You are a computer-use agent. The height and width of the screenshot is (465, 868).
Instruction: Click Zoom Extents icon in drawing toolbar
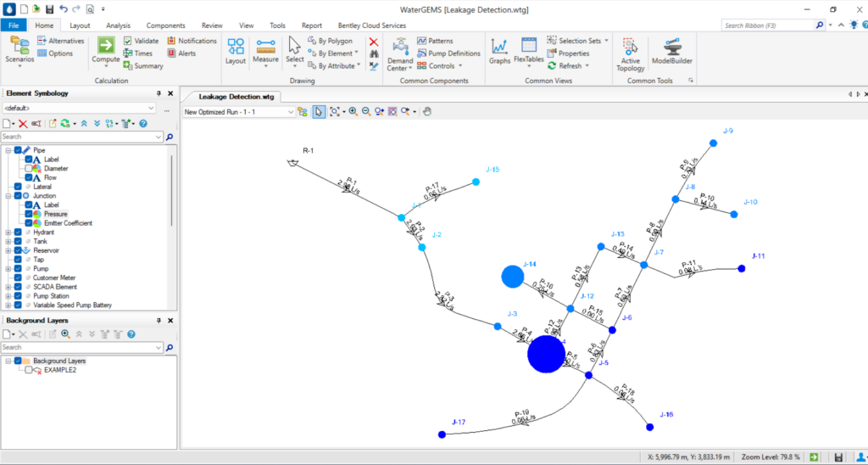(x=334, y=111)
